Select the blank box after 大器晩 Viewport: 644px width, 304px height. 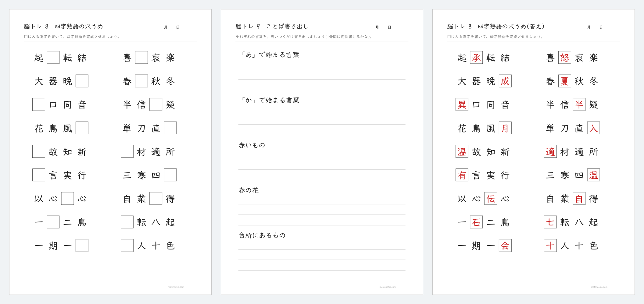point(82,81)
